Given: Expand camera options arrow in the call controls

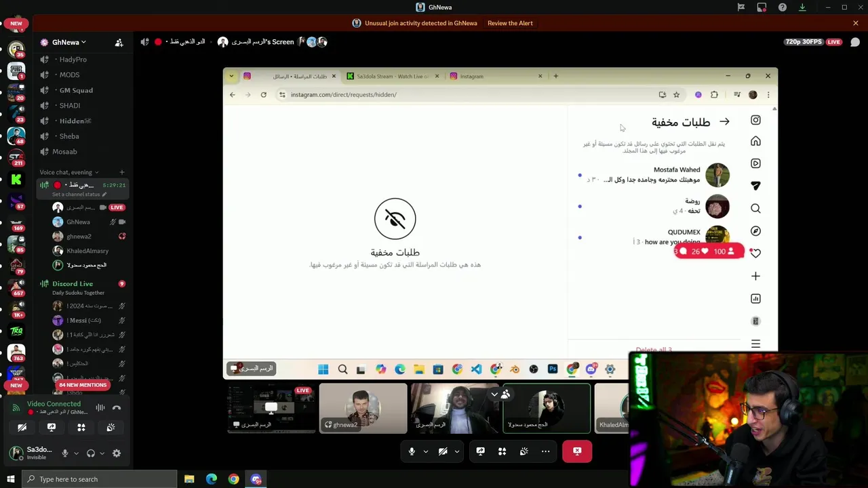Looking at the screenshot, I should click(457, 451).
